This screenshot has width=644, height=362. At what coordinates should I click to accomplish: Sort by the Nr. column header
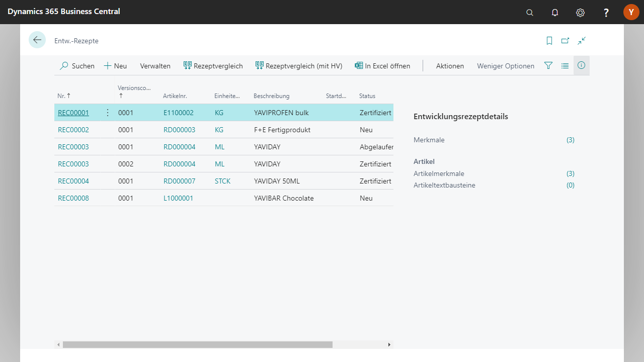(64, 96)
